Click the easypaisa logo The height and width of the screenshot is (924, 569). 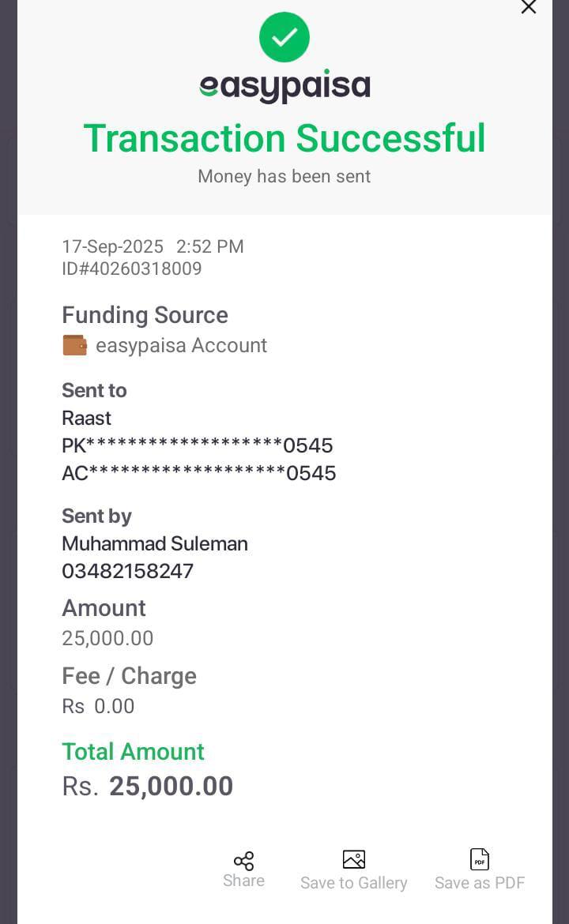tap(284, 86)
